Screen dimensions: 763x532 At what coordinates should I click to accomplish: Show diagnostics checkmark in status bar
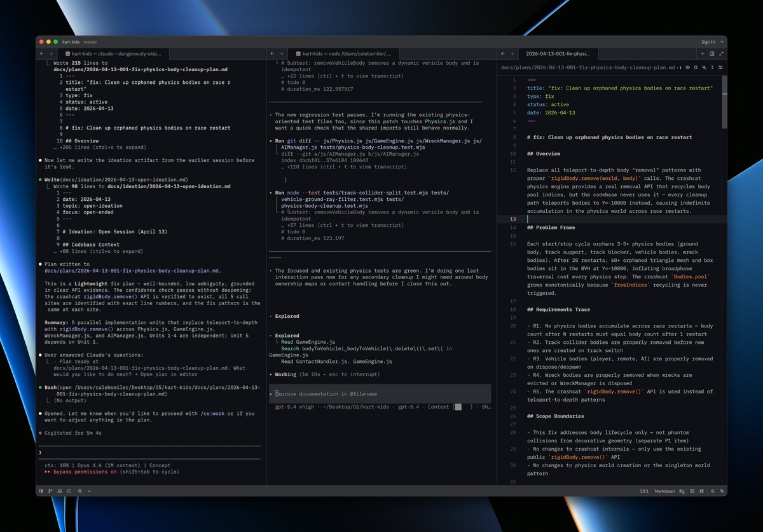pyautogui.click(x=89, y=491)
